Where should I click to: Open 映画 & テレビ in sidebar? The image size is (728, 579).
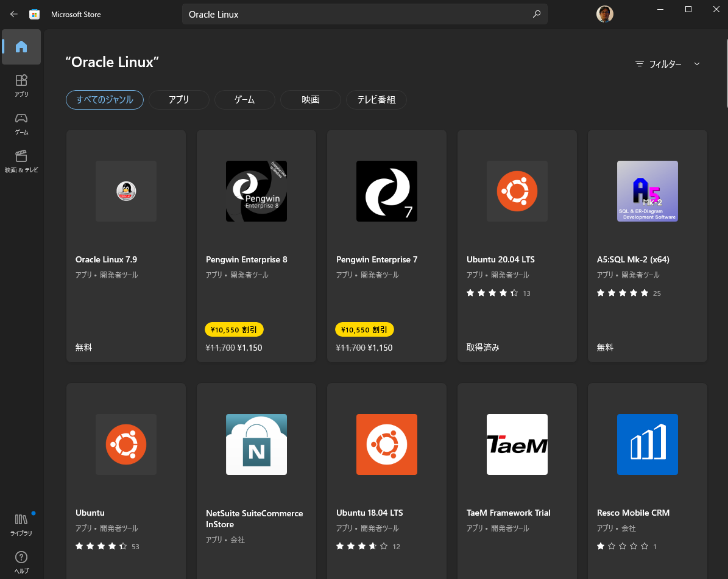click(x=21, y=161)
